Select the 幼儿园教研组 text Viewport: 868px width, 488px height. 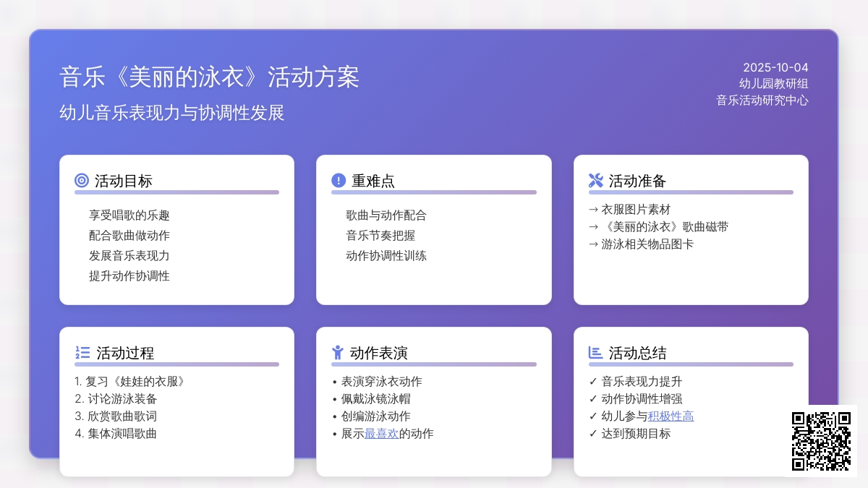[773, 84]
